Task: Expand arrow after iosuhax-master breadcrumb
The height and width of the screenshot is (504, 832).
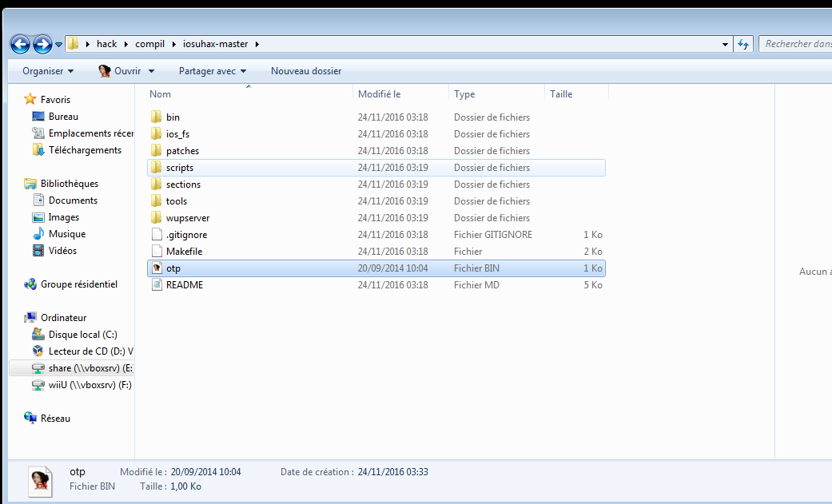Action: tap(257, 44)
